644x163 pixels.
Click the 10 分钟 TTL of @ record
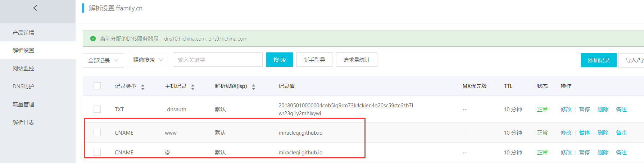click(x=513, y=153)
